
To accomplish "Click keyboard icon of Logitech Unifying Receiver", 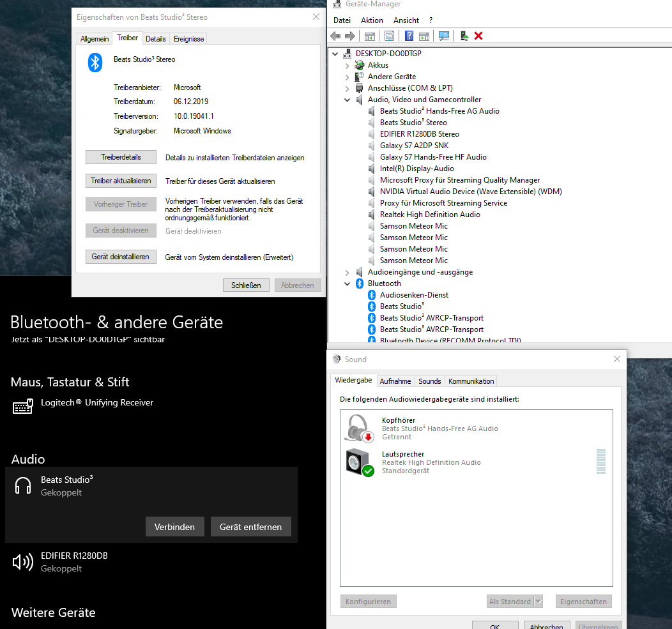I will pyautogui.click(x=23, y=406).
